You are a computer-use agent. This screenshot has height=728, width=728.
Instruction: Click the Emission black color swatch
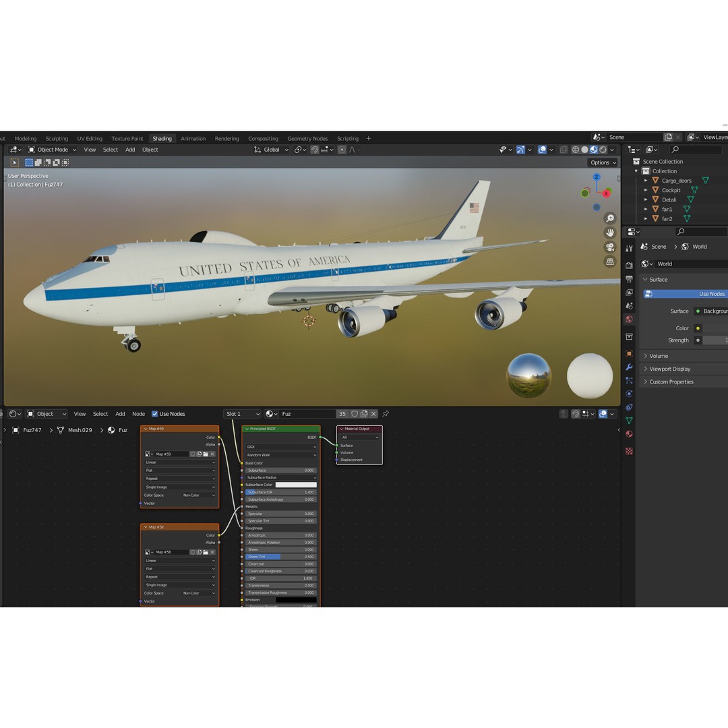point(296,600)
